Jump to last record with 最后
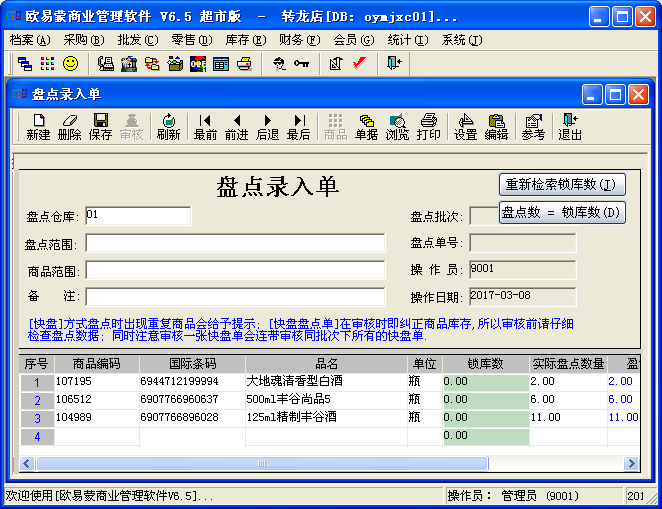 point(298,127)
